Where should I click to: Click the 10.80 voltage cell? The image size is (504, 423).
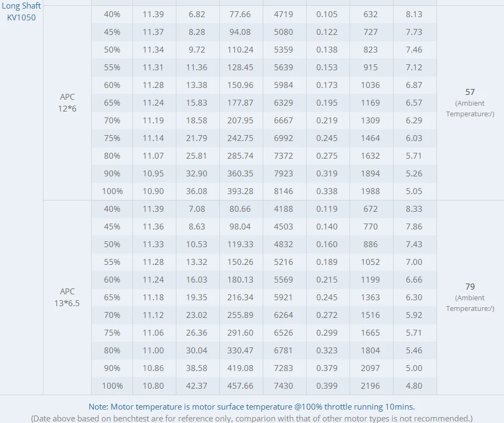pyautogui.click(x=153, y=386)
